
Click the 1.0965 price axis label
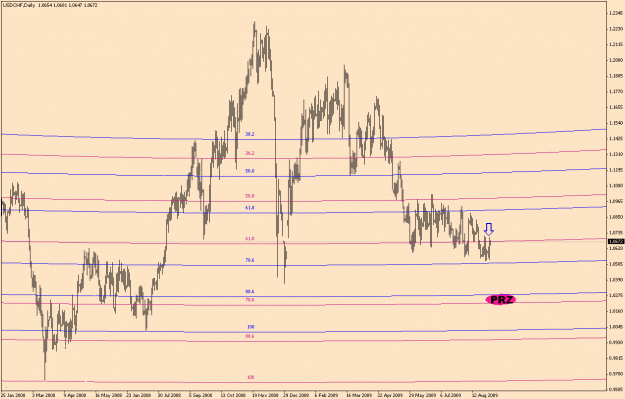(x=616, y=201)
